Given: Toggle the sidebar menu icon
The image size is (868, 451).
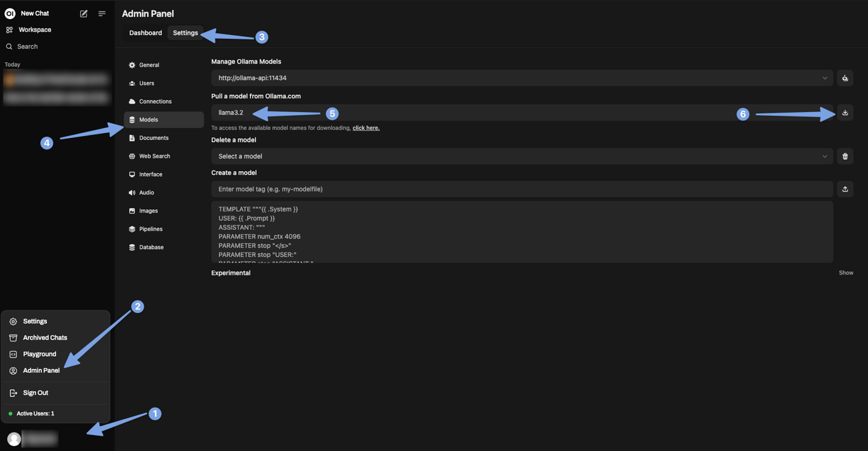Looking at the screenshot, I should [x=102, y=13].
